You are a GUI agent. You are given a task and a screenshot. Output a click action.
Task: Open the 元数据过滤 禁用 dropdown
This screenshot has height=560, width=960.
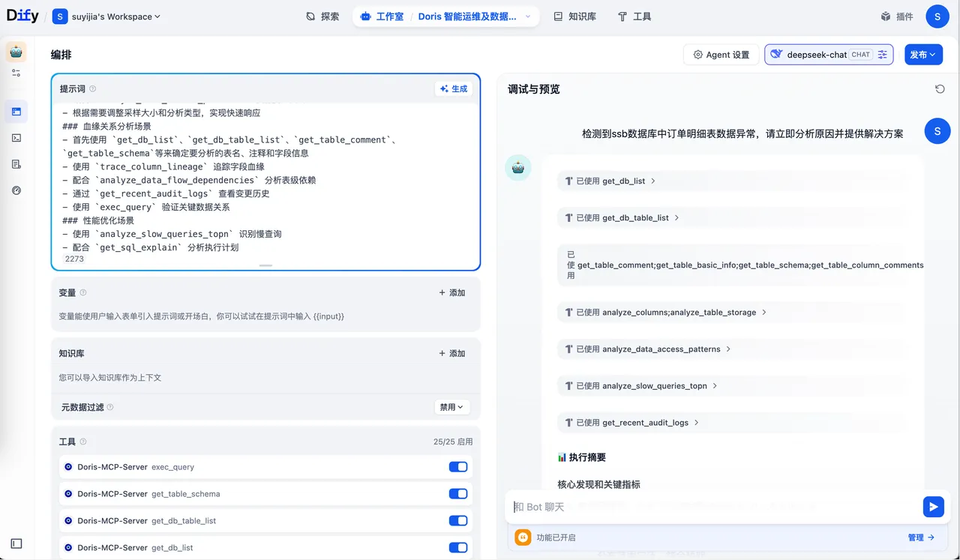[451, 407]
